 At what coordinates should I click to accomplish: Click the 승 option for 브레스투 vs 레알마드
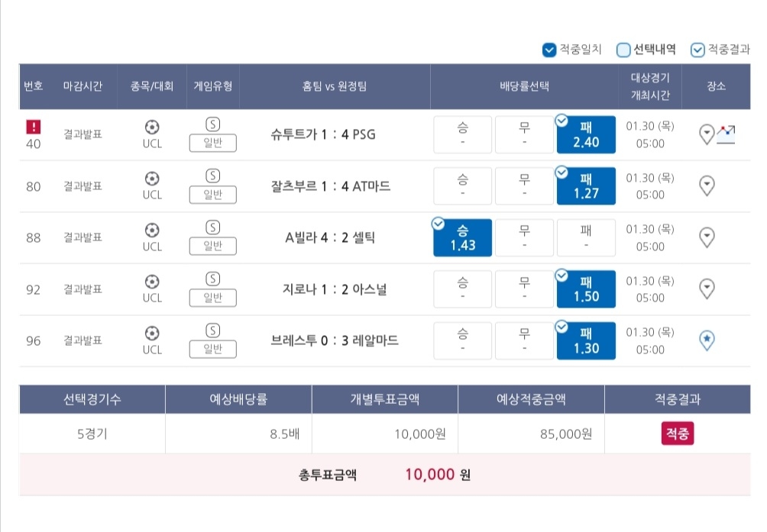462,340
